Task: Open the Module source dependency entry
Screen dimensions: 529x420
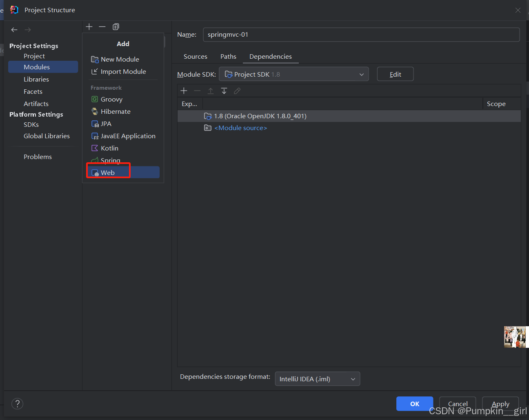Action: point(240,128)
